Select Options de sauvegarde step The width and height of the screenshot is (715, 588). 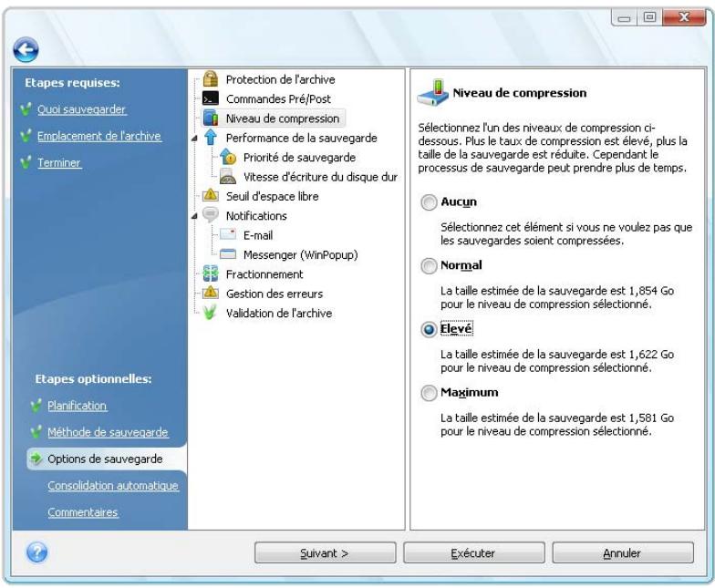click(x=105, y=459)
